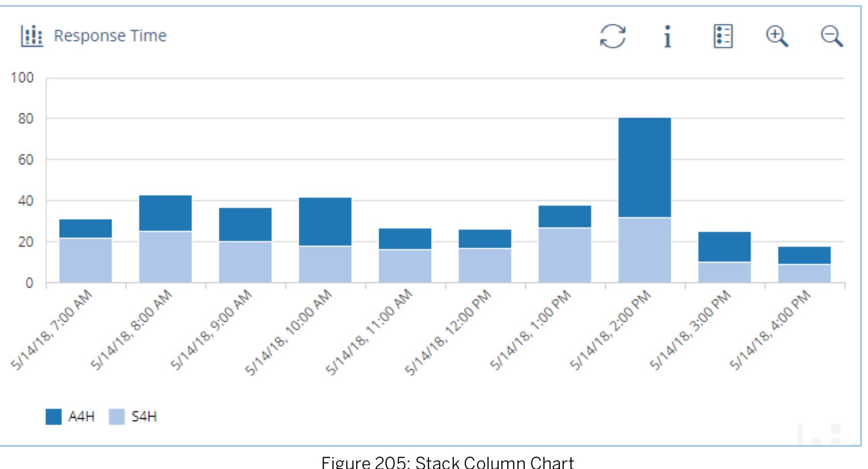Click the stacked column chart icon beside Response Time
Viewport: 868px width, 469px height.
pos(31,36)
